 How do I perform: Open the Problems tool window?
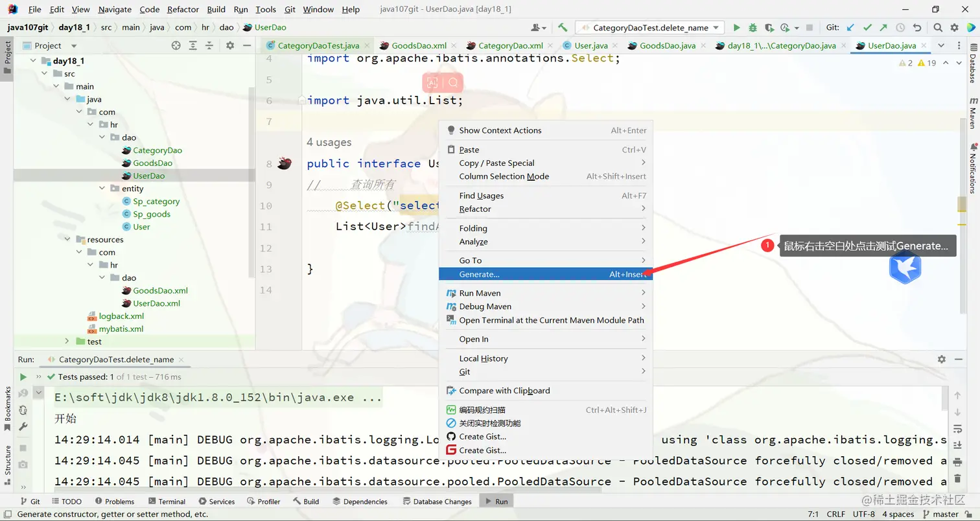pos(114,502)
